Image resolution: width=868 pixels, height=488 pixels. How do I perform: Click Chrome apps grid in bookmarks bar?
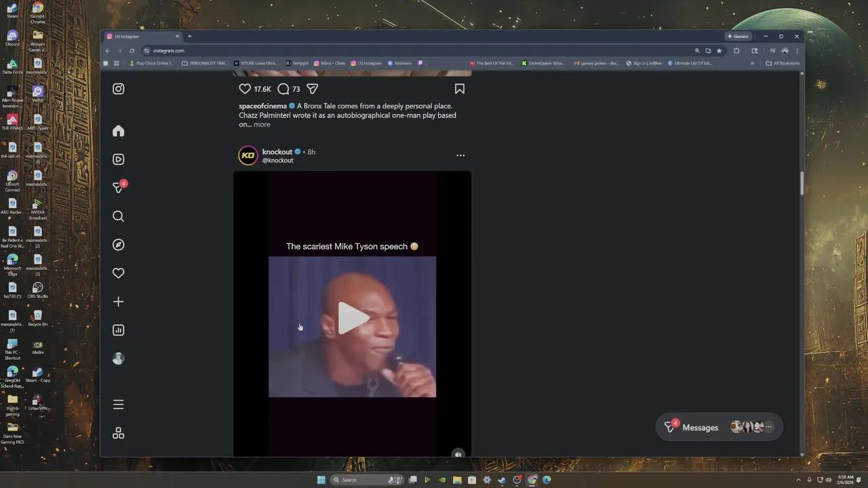point(118,63)
